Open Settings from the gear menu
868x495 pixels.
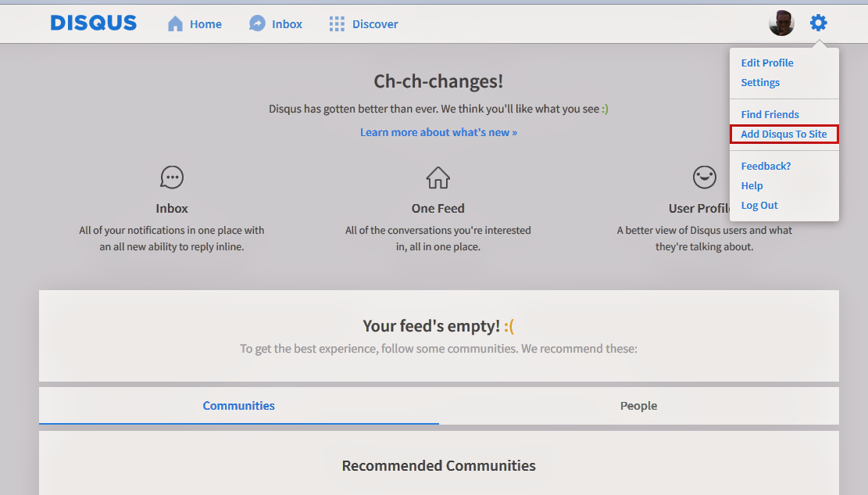[760, 83]
